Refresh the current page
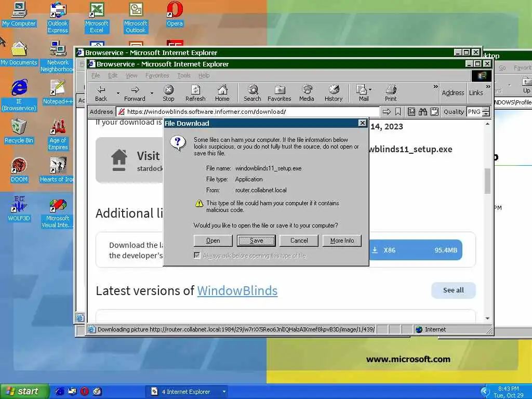This screenshot has height=399, width=532. pyautogui.click(x=195, y=93)
